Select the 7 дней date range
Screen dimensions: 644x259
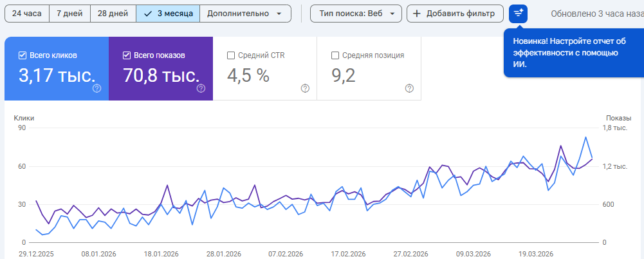[x=69, y=13]
